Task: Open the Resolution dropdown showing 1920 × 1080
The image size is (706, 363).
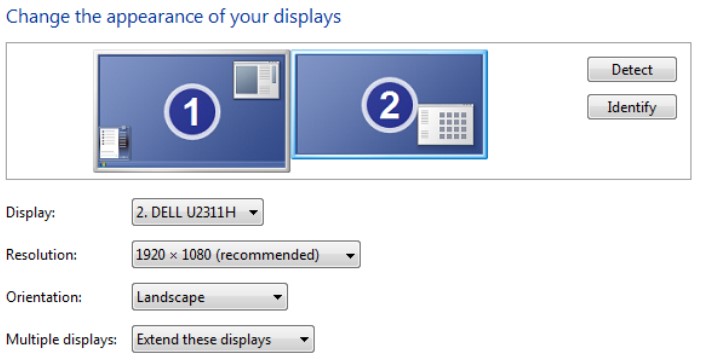Action: 246,254
